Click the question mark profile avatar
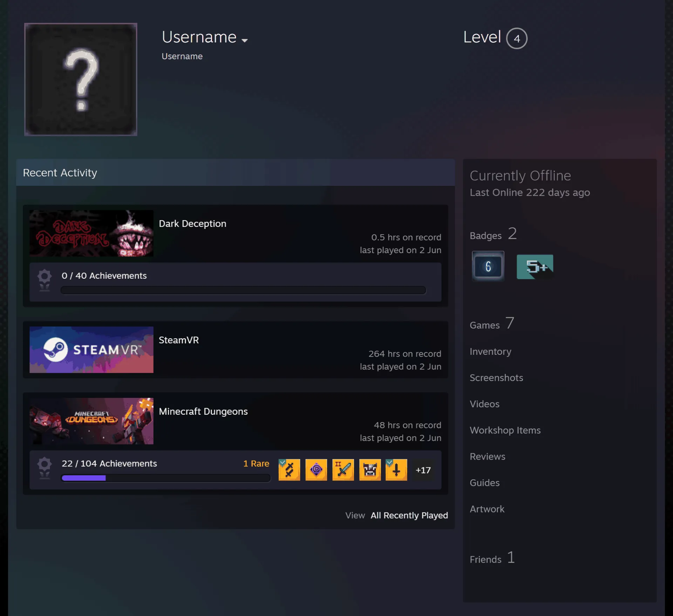The height and width of the screenshot is (616, 673). click(x=81, y=79)
